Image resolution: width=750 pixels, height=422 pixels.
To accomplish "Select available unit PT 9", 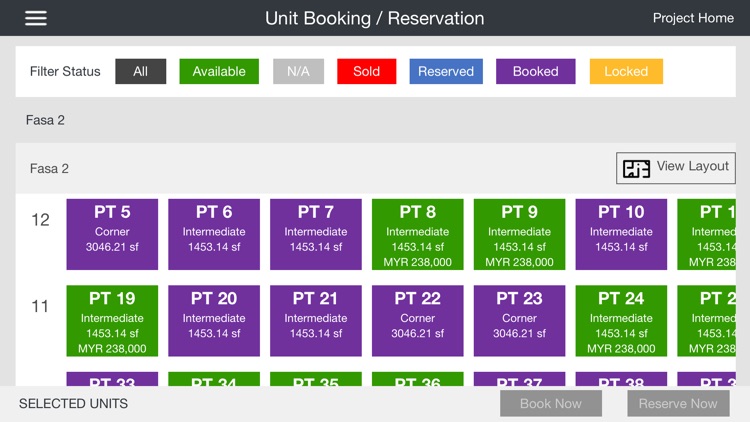I will (x=519, y=234).
